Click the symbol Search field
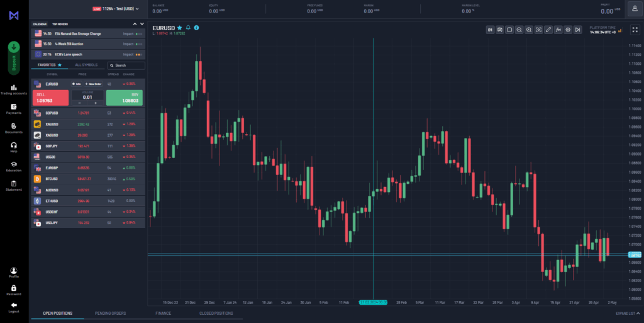The image size is (644, 323). tap(126, 65)
